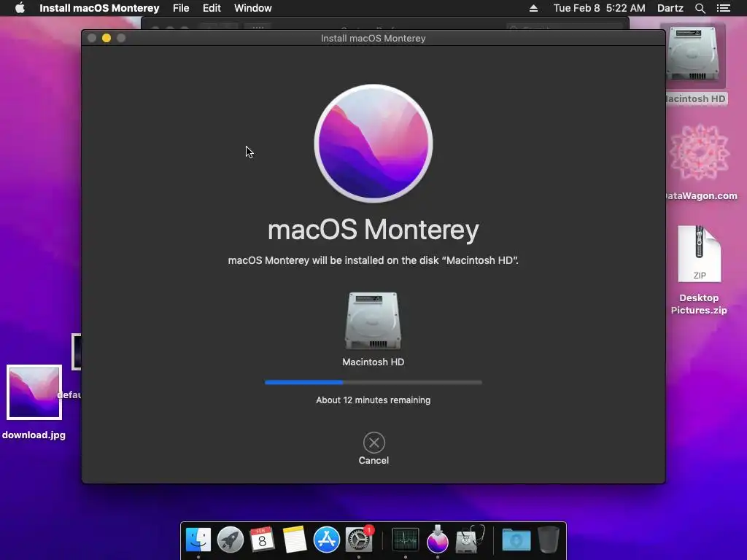Open Spotlight search in menu bar
747x560 pixels.
pyautogui.click(x=700, y=8)
